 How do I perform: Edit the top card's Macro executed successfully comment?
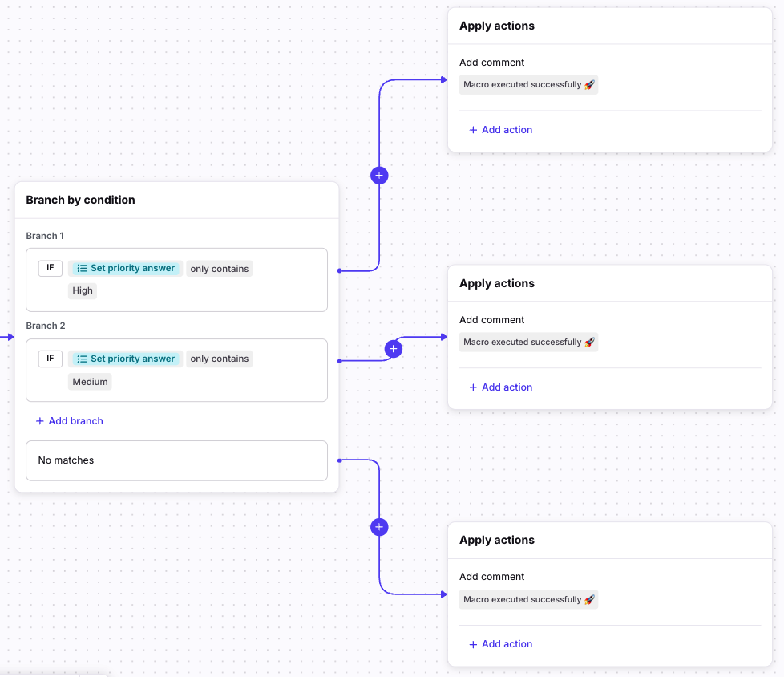(x=528, y=85)
